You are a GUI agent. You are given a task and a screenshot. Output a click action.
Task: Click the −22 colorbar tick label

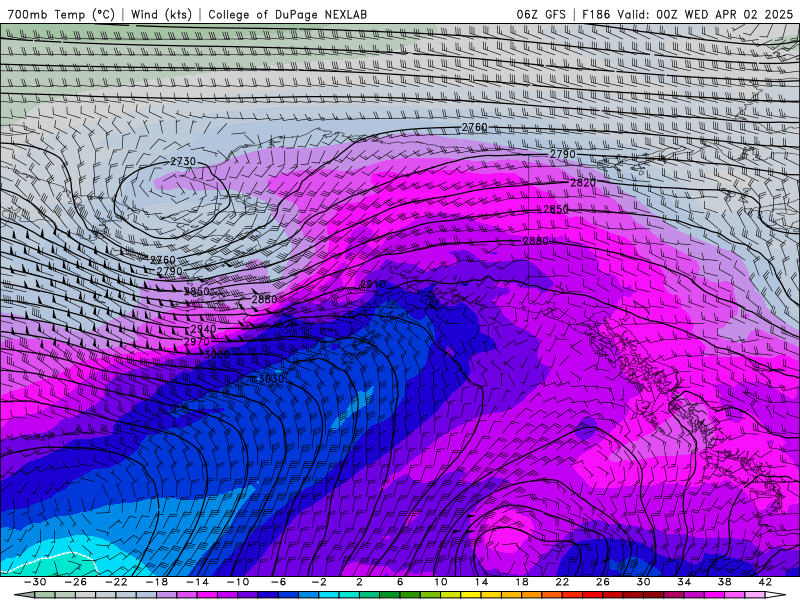[116, 582]
